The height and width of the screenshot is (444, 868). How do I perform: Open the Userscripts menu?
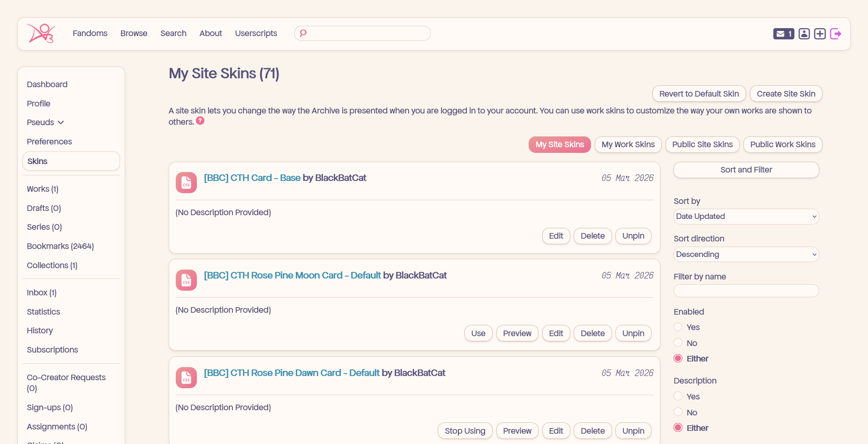pyautogui.click(x=256, y=33)
